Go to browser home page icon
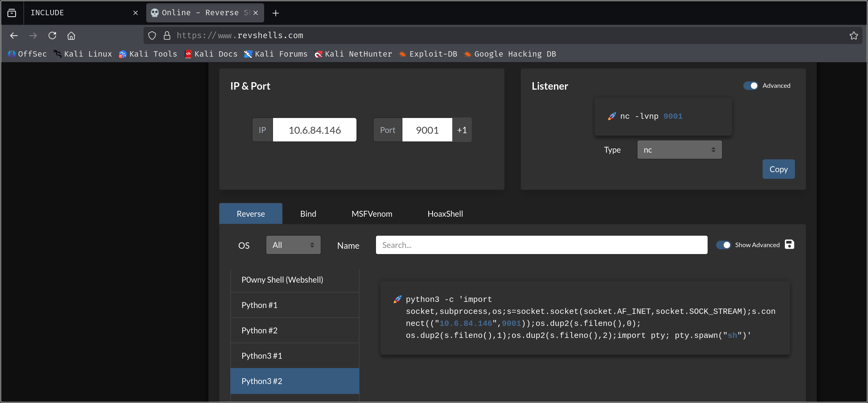This screenshot has width=868, height=403. point(71,35)
